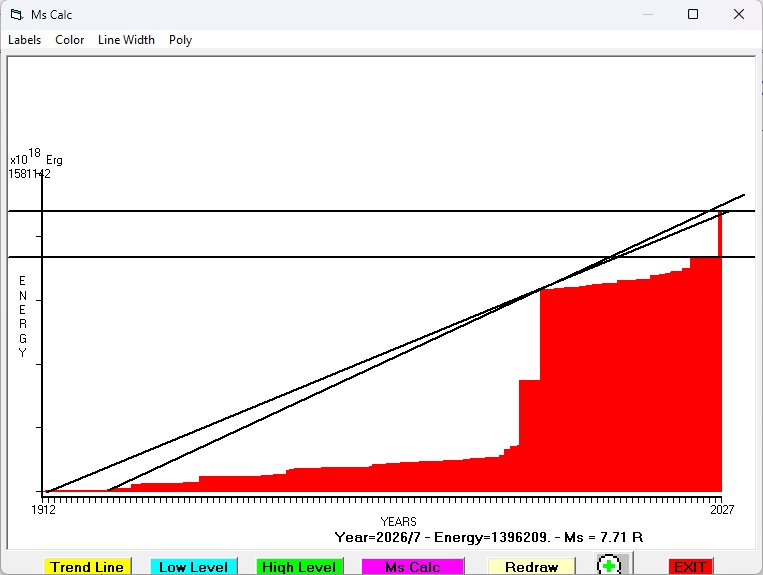Click the upper horizontal high level line
The image size is (763, 575).
tap(382, 211)
